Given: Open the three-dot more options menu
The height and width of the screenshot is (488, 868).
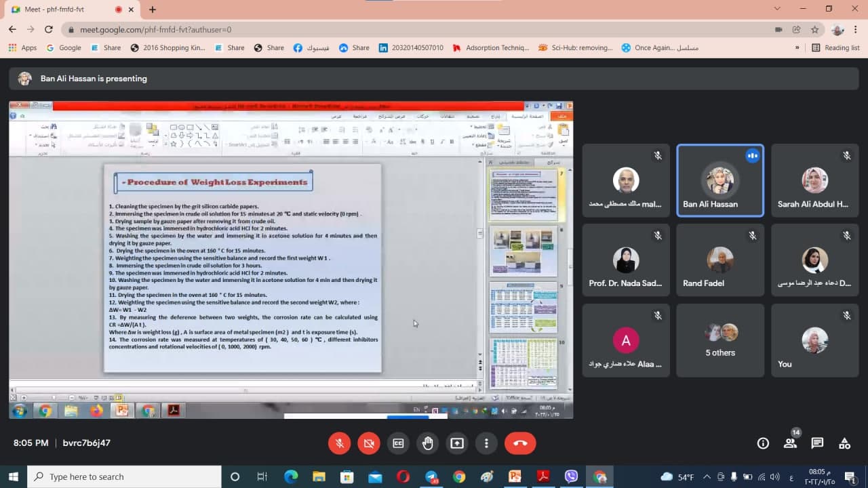Looking at the screenshot, I should click(x=486, y=443).
